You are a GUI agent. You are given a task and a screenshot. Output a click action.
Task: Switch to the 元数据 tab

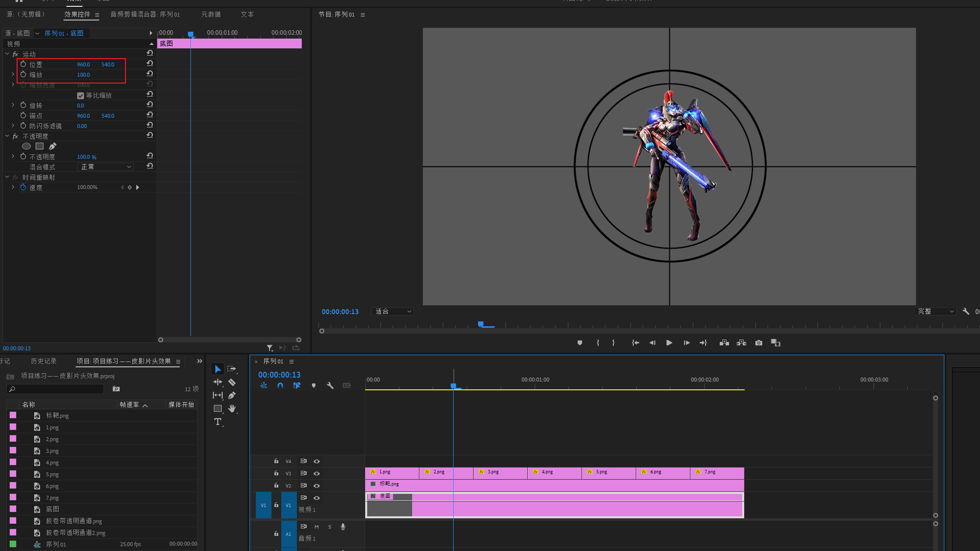point(211,15)
